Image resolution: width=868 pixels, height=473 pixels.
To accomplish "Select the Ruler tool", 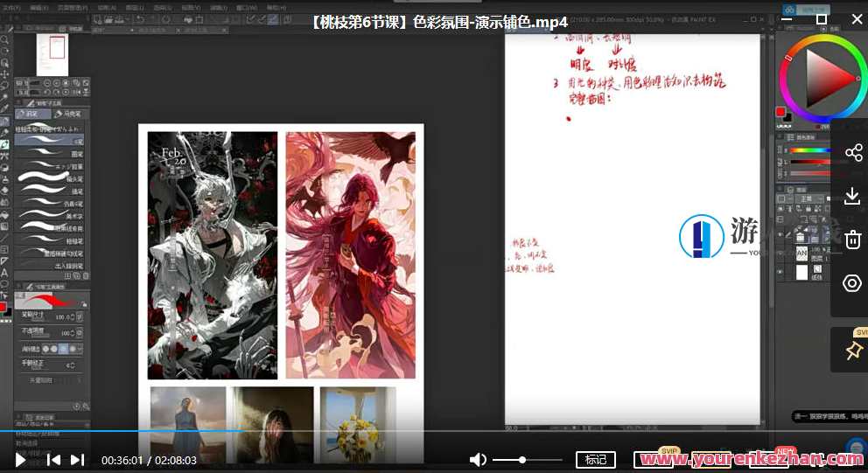I will coord(4,261).
